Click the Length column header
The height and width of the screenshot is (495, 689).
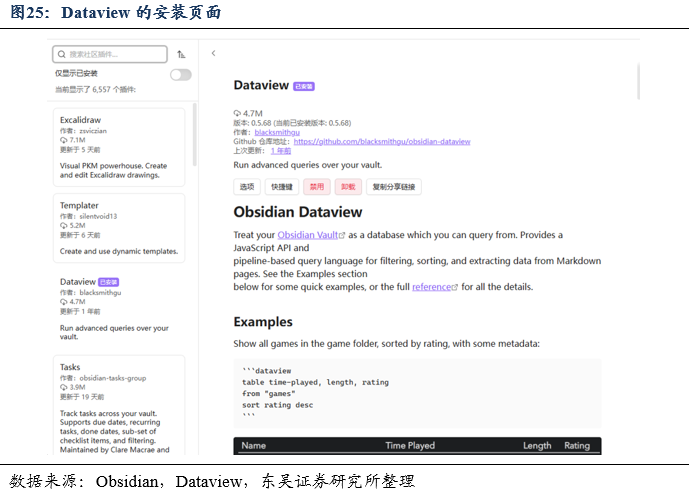point(537,445)
